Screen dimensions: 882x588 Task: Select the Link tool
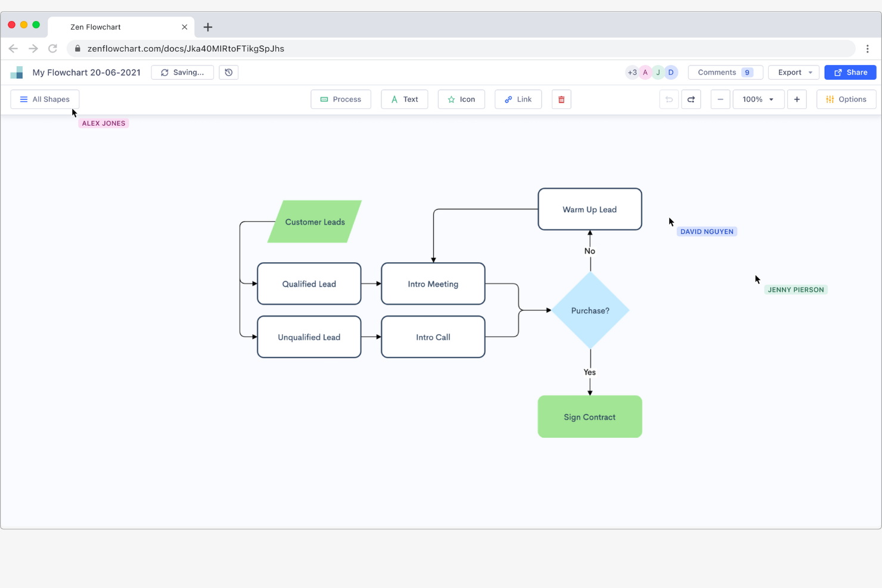coord(517,99)
